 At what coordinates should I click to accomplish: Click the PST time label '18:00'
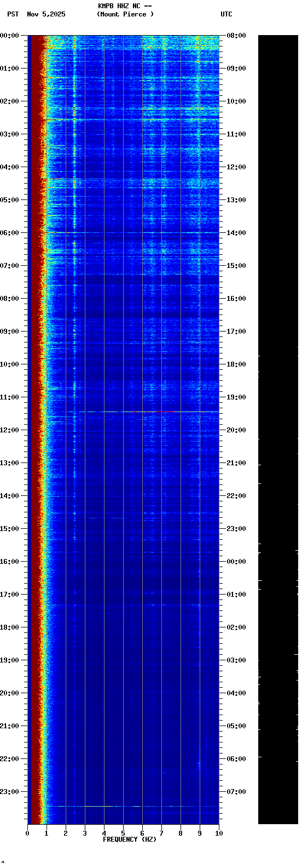pos(9,627)
